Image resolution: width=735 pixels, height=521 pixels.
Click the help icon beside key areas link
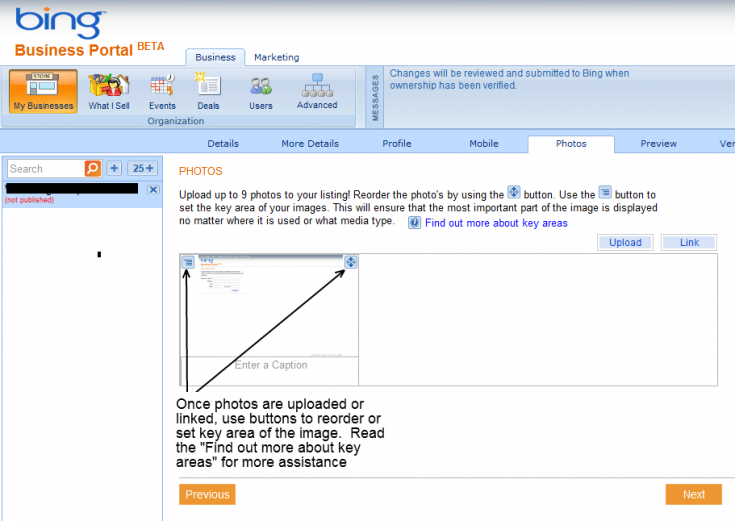414,223
